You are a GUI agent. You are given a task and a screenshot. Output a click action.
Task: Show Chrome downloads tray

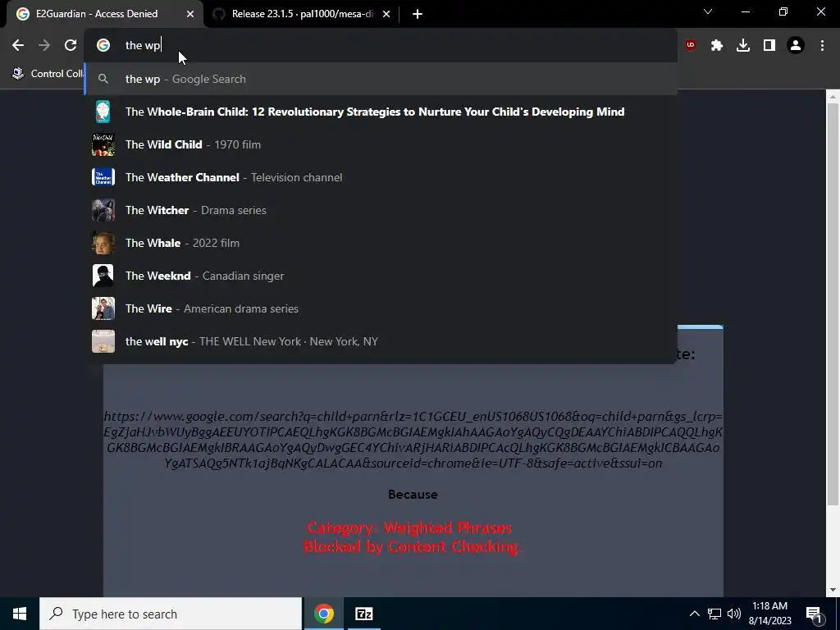pos(743,46)
